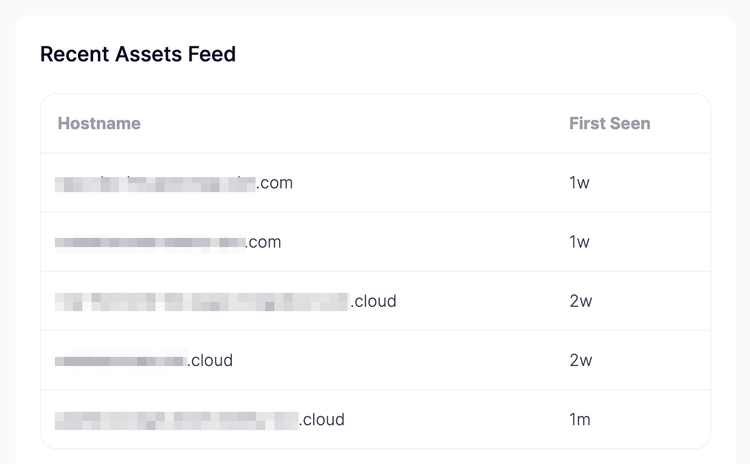
Task: Open the last .cloud hostname link
Action: (x=200, y=419)
